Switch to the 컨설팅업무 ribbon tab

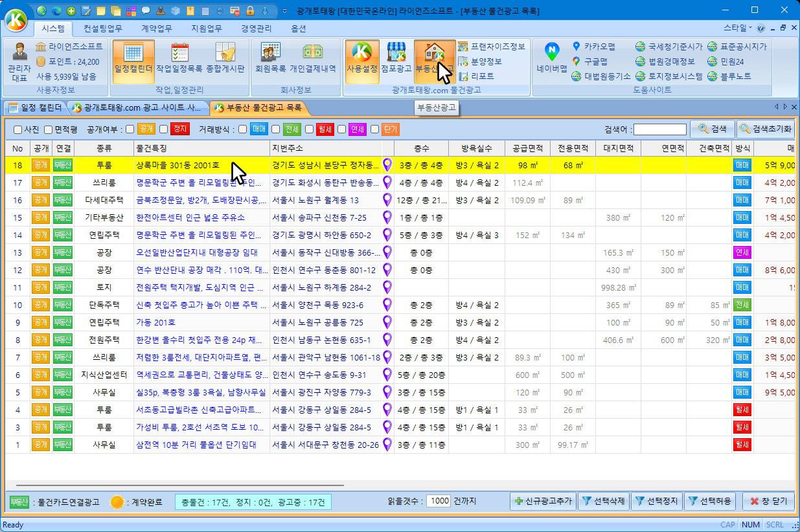pyautogui.click(x=103, y=28)
